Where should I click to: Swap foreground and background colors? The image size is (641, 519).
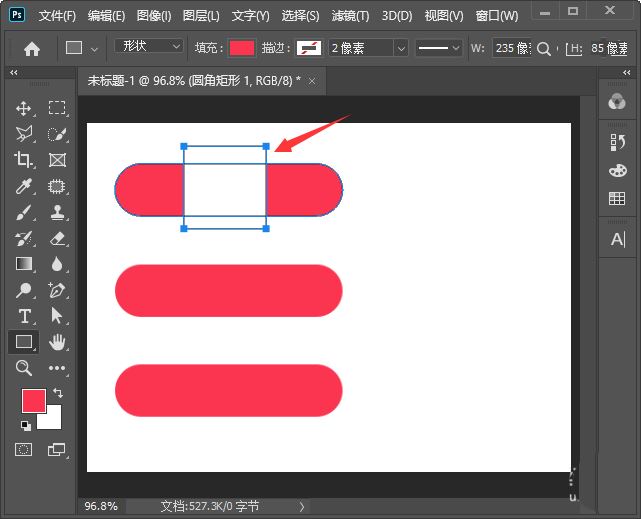tap(58, 393)
